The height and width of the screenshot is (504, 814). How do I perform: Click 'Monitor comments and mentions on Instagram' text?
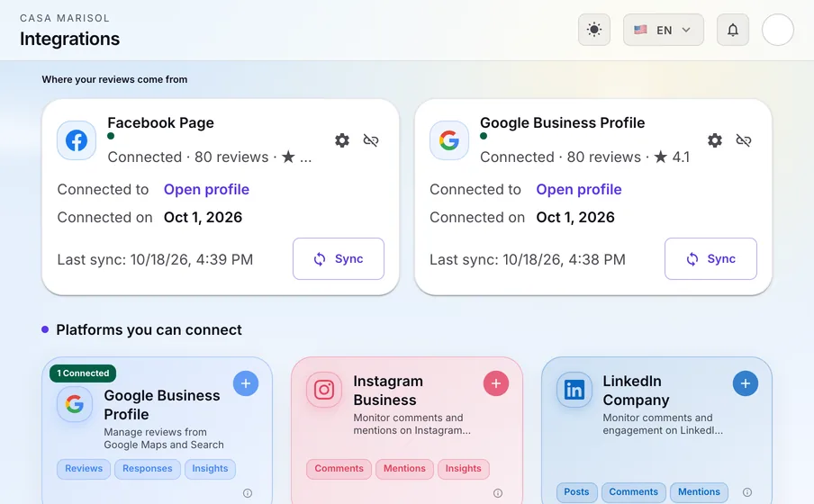(412, 424)
